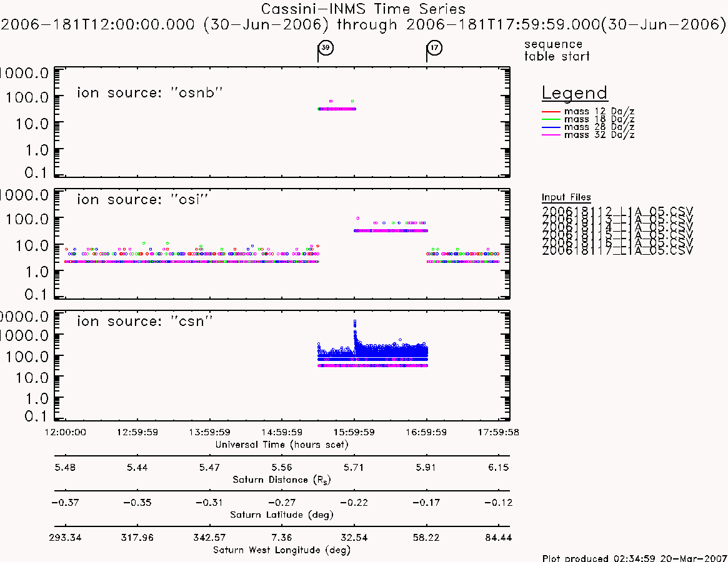Click the 14:59:59 time axis label

click(x=282, y=432)
